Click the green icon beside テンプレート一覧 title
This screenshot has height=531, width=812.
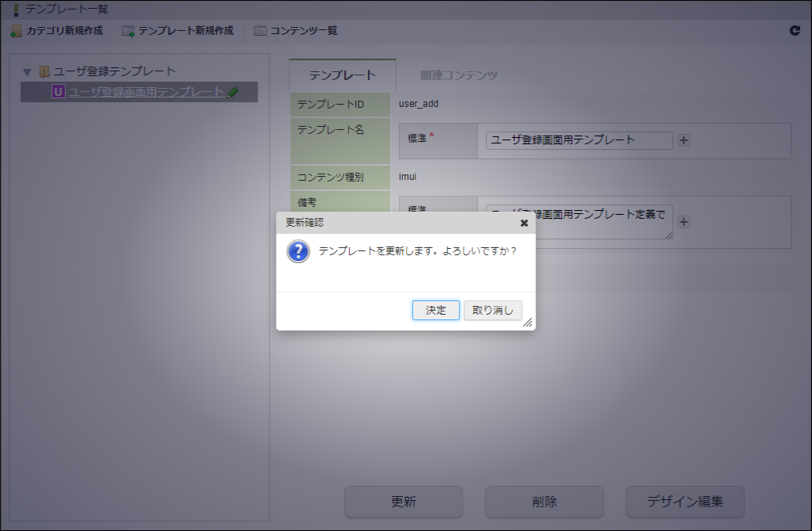pos(16,10)
